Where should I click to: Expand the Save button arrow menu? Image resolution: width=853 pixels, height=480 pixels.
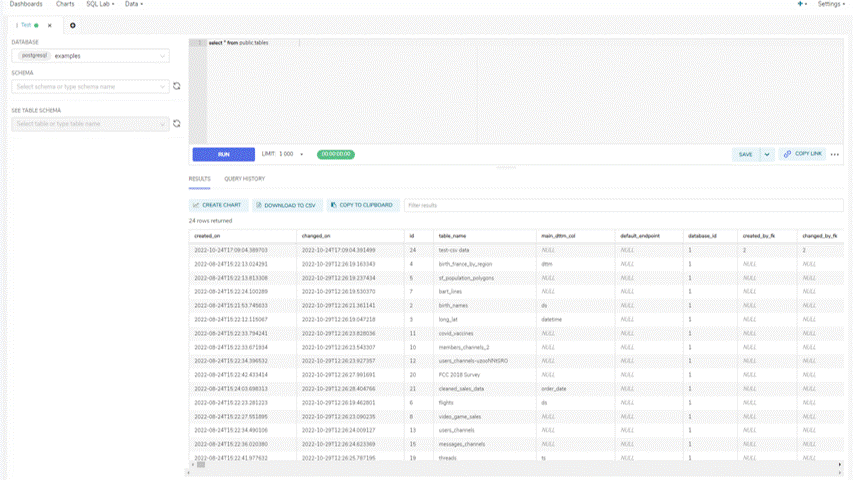[x=767, y=155]
